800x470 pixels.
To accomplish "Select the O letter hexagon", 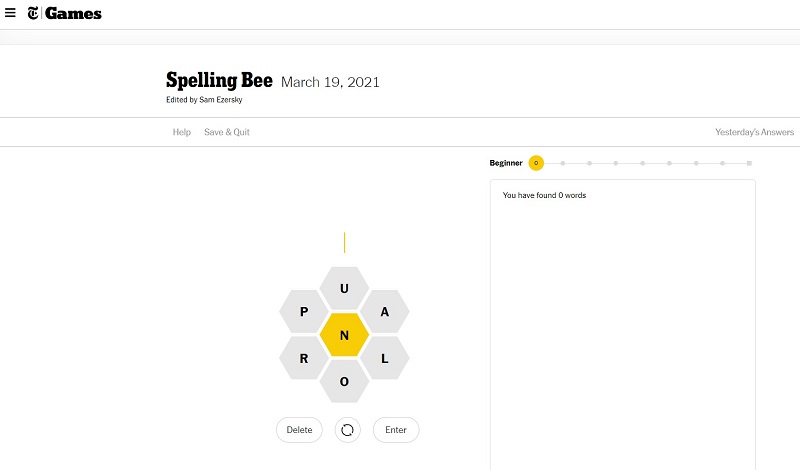I will tap(344, 381).
